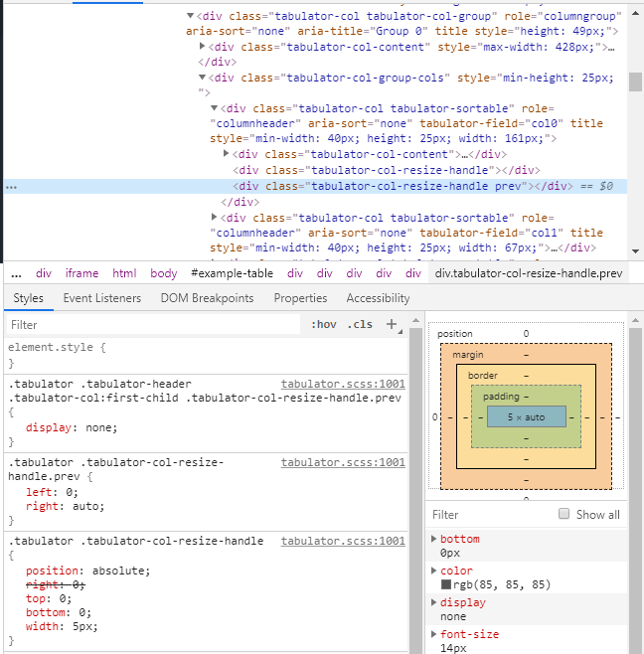Open tabulator.scss:1001 link for .tabulator-col-resize-handle rule
Viewport: 644px width, 654px height.
[x=343, y=541]
